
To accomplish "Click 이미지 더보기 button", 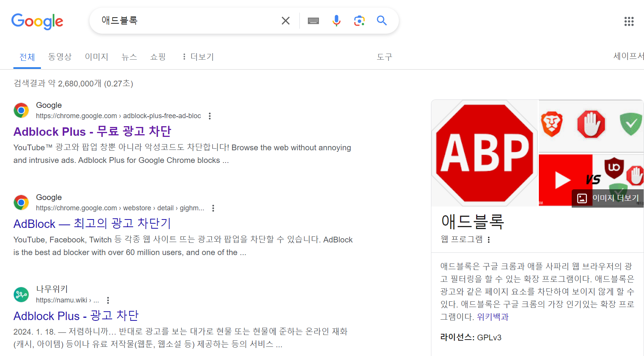I will pos(608,198).
